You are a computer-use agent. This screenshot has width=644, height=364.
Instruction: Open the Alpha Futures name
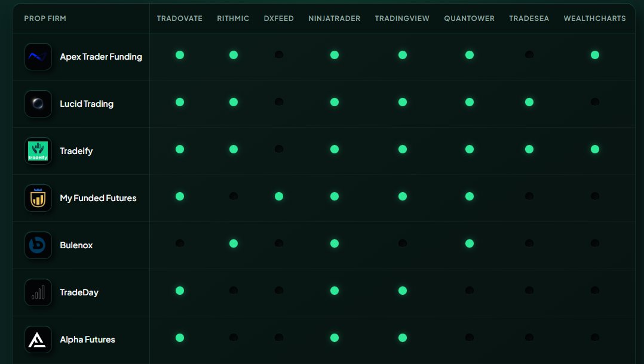[87, 340]
